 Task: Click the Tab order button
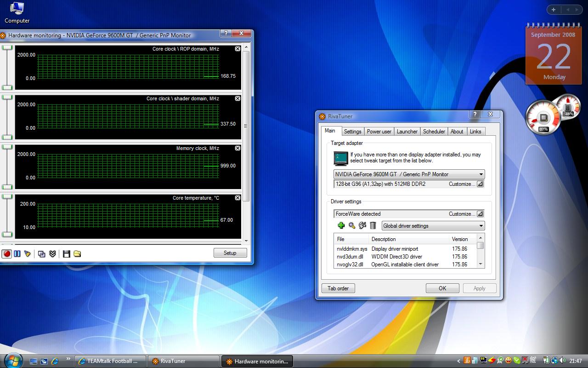tap(338, 288)
